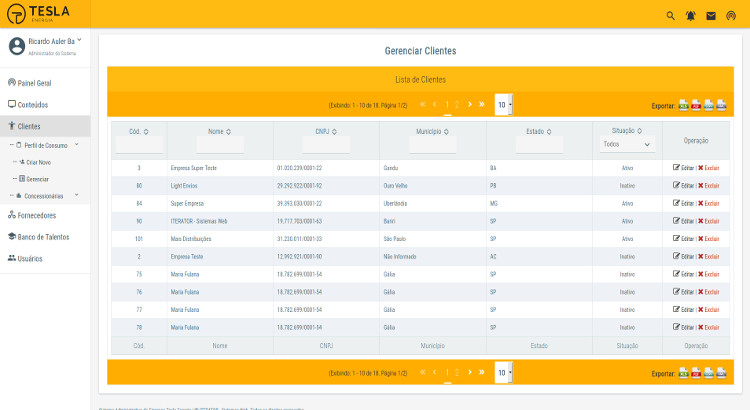Click page 2 in bottom paginator
Screen dimensions: 750x410
[x=457, y=373]
